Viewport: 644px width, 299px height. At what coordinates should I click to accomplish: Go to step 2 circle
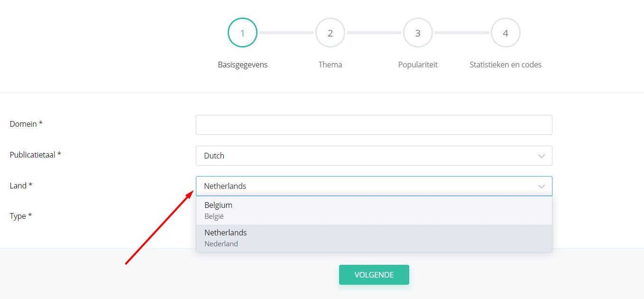(330, 33)
